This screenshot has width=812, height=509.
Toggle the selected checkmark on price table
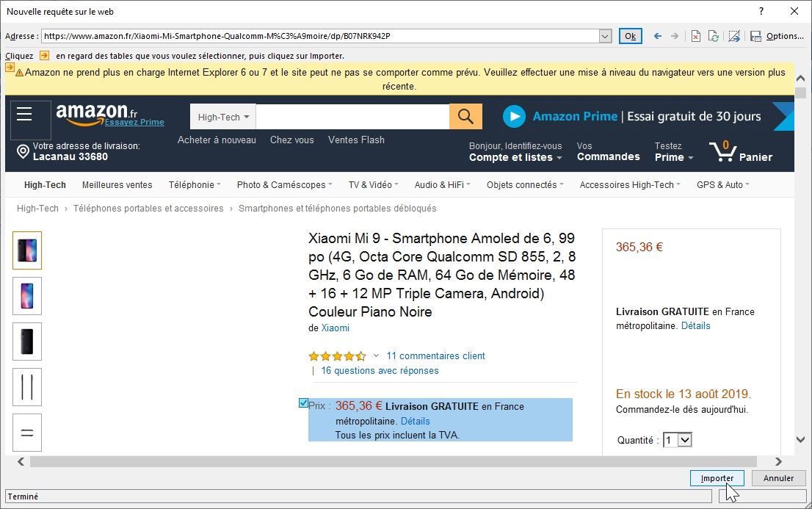click(303, 402)
